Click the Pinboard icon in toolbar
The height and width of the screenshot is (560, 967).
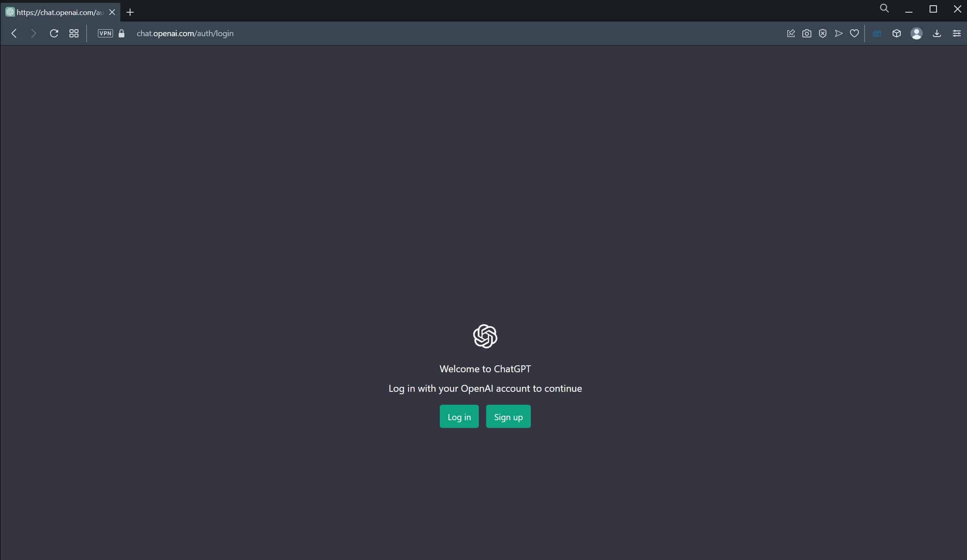point(791,33)
